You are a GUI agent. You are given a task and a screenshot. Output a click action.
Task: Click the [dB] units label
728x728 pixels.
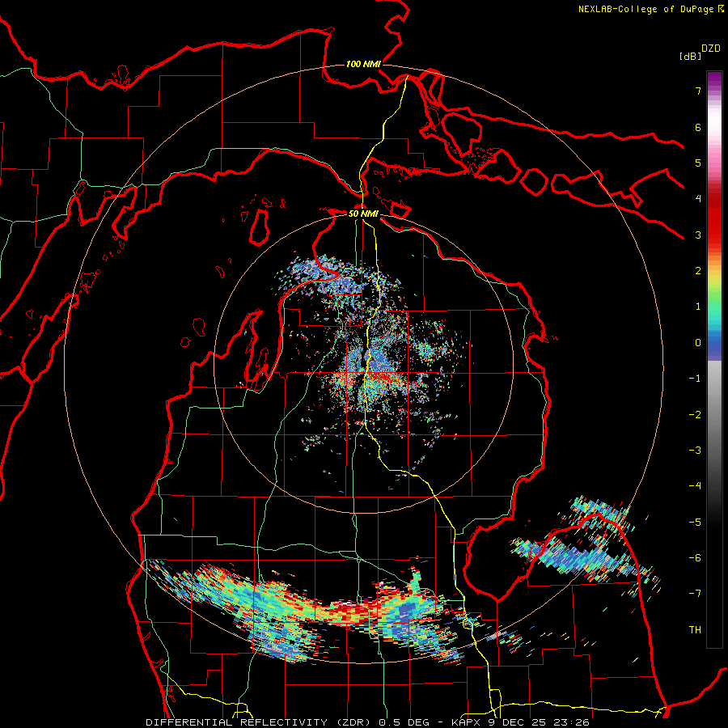[x=691, y=56]
